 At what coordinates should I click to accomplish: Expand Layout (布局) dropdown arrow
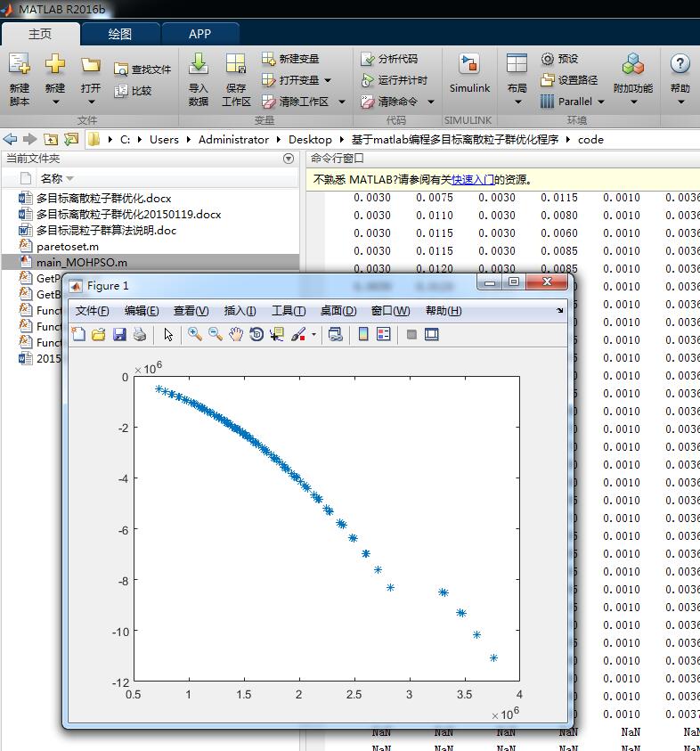[517, 102]
